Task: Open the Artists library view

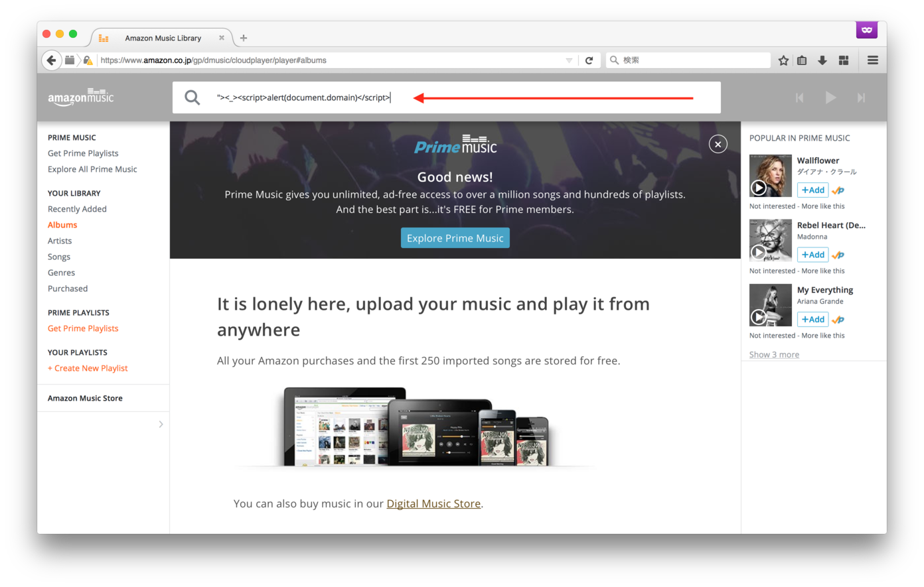Action: 60,241
